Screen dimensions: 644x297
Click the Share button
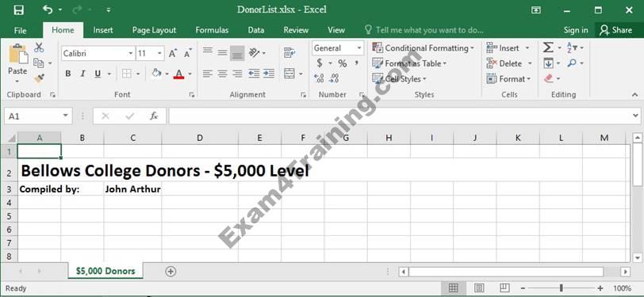[615, 30]
